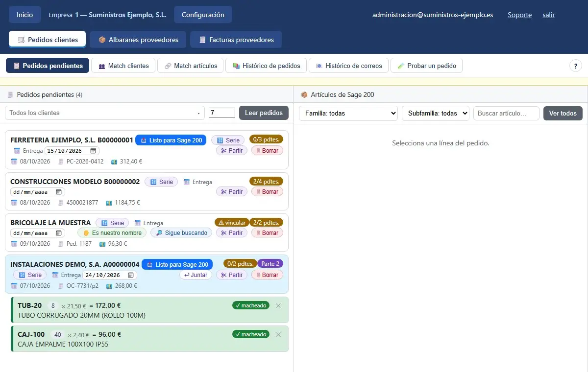
Task: Select the Ped. 1187 reference text
Action: 79,243
